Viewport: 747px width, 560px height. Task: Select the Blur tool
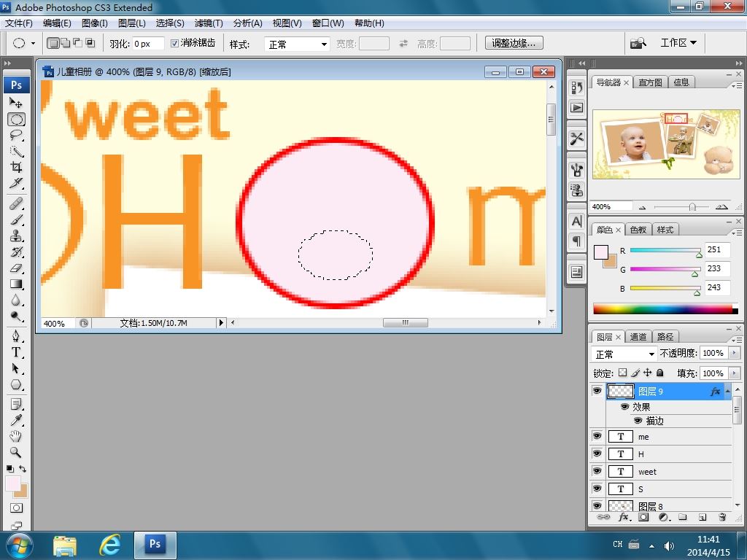[x=16, y=300]
